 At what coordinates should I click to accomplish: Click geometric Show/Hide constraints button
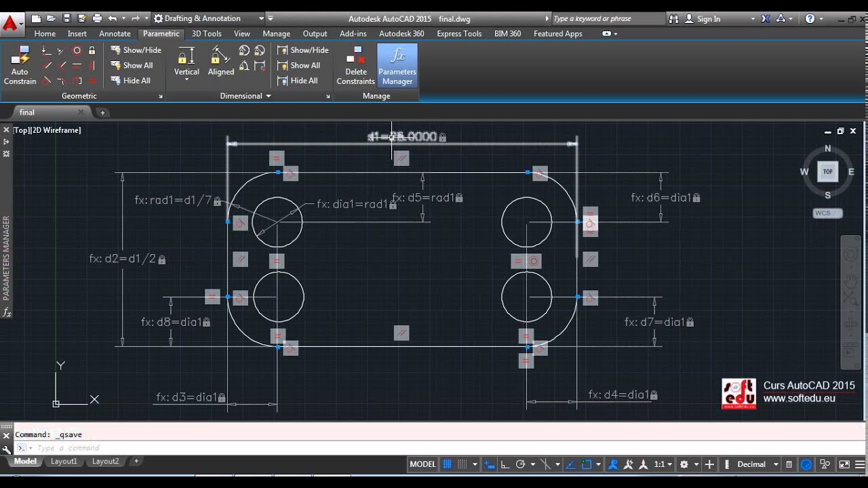click(136, 50)
